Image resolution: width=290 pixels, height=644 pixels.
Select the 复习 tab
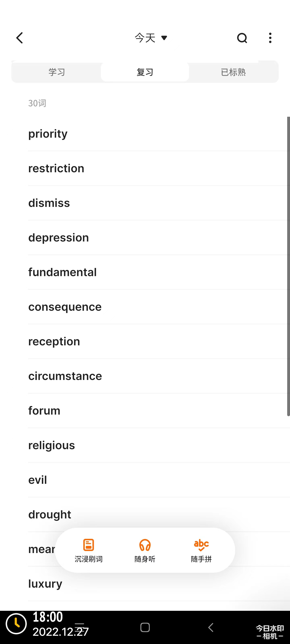tap(145, 72)
